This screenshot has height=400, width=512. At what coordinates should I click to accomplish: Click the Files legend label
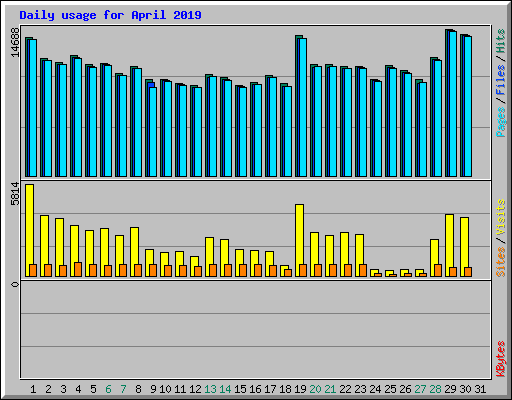pyautogui.click(x=501, y=79)
